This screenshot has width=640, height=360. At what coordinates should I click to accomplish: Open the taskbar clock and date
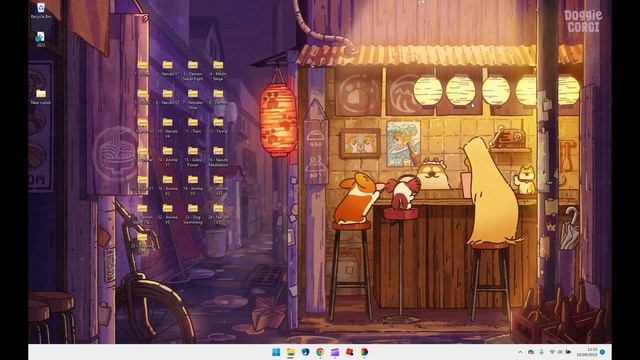tap(587, 352)
